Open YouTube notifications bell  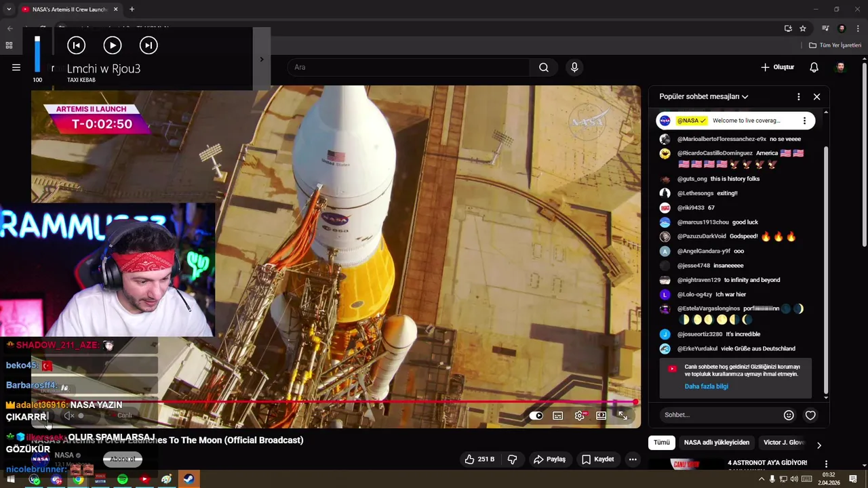click(x=814, y=67)
